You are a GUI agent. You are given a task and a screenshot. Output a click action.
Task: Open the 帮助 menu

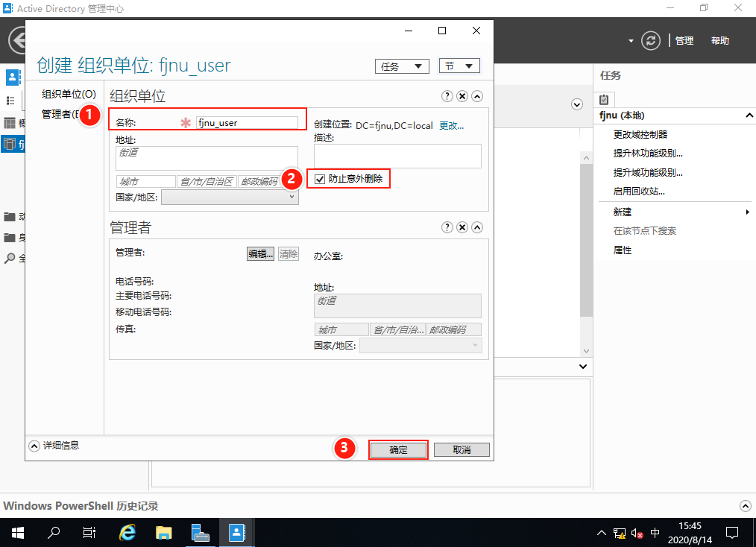click(719, 41)
